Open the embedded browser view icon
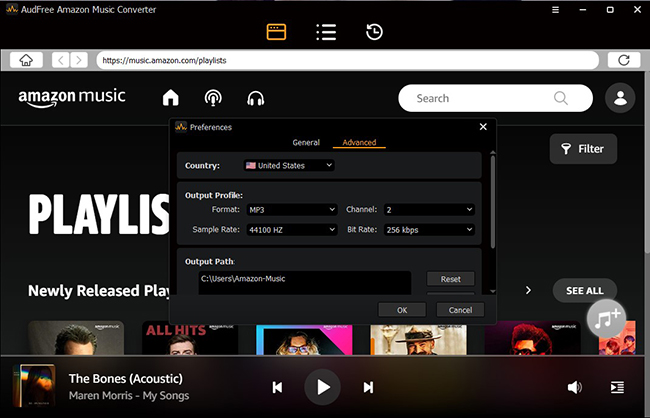This screenshot has width=650, height=418. pos(276,32)
